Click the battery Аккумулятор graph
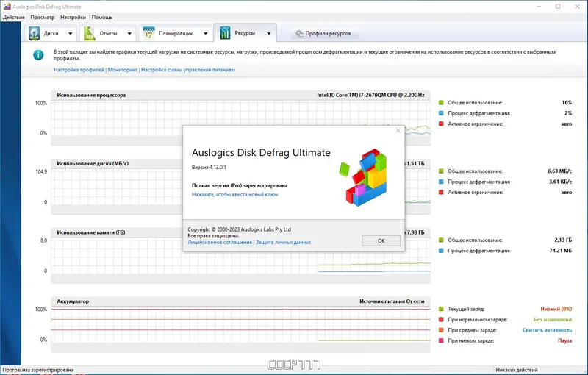The image size is (588, 375). click(240, 325)
